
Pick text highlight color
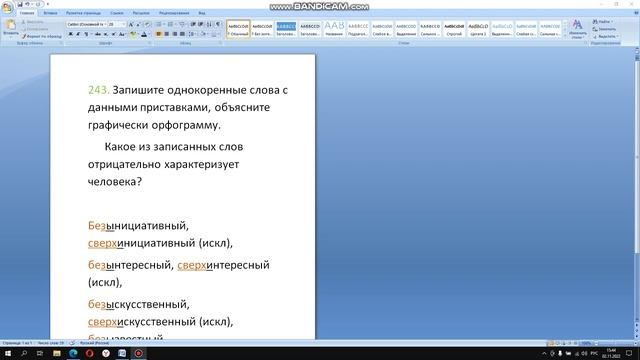pos(132,34)
